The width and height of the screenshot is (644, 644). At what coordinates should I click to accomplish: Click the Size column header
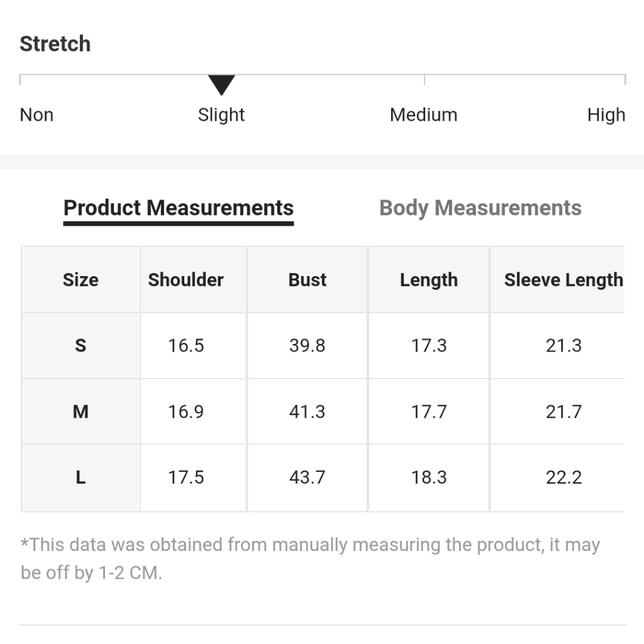(x=80, y=279)
